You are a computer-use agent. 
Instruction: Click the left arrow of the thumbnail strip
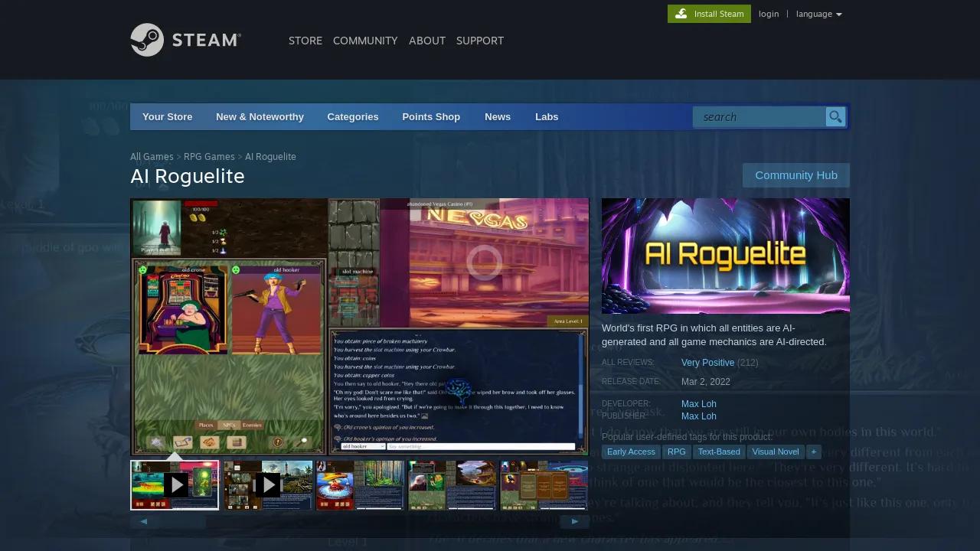(x=145, y=522)
